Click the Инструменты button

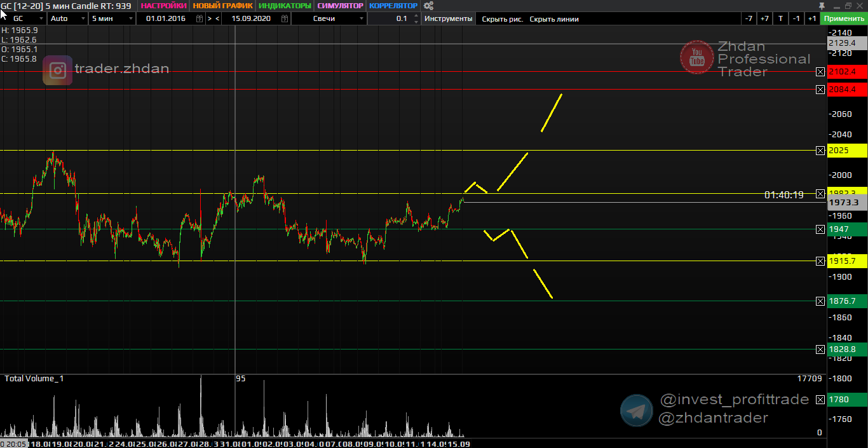(449, 18)
